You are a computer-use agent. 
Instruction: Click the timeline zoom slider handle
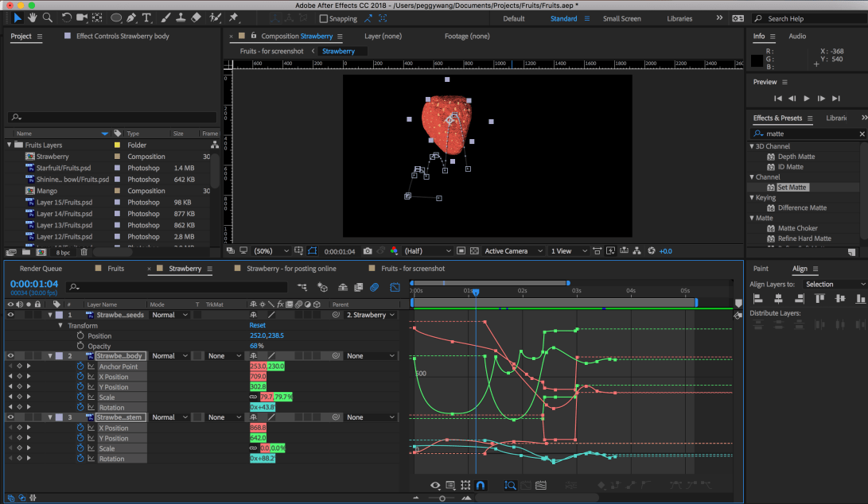[442, 498]
